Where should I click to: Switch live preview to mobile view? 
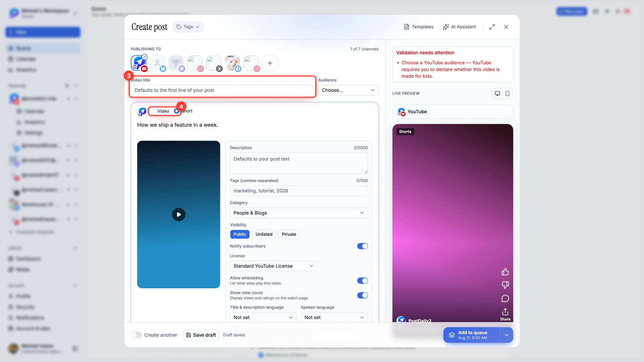pos(507,94)
